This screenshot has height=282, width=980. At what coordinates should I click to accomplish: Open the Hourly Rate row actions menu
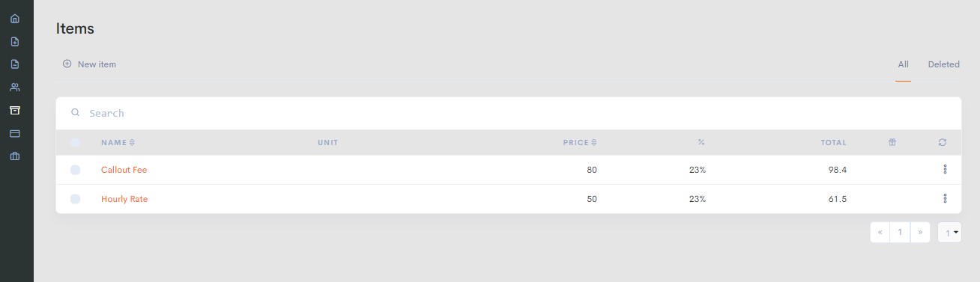(945, 199)
